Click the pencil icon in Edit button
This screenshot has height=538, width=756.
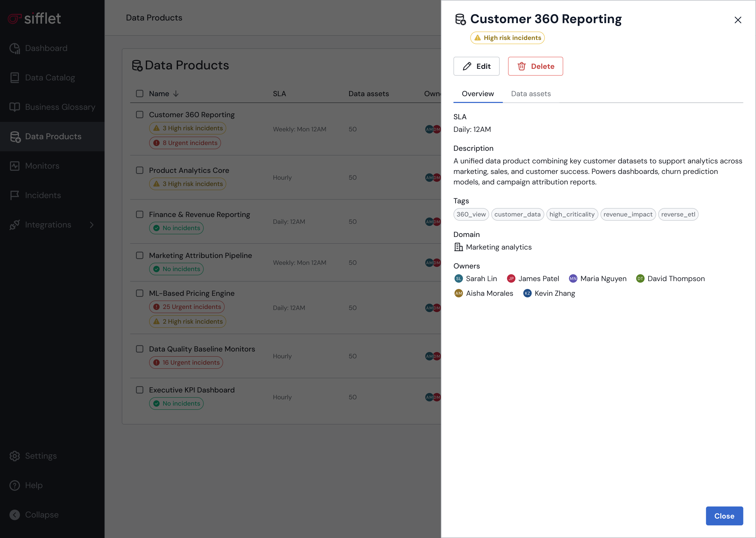[467, 66]
